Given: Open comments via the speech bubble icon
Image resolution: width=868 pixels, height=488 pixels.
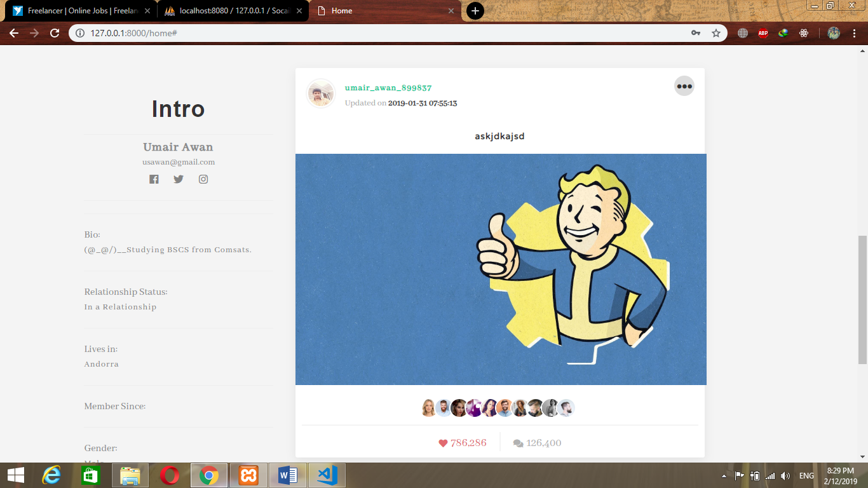Looking at the screenshot, I should [519, 444].
